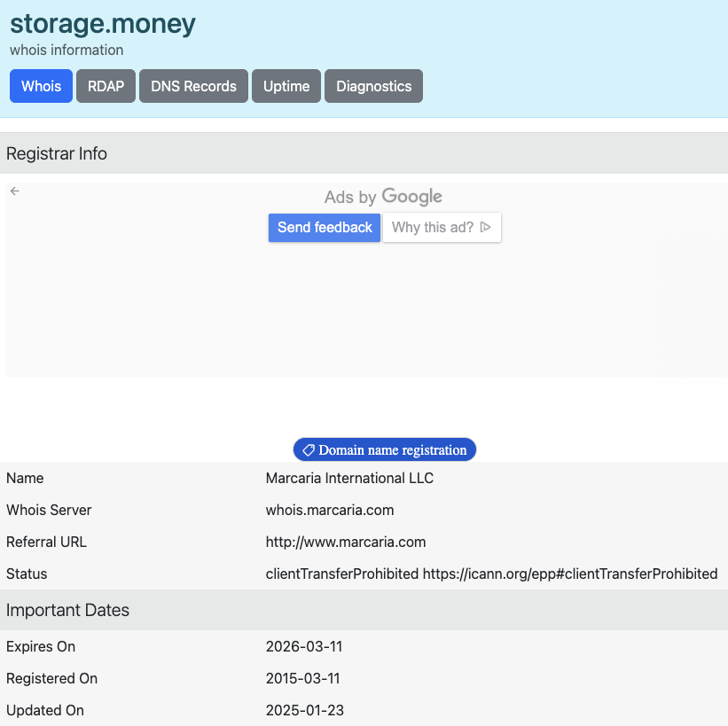Click the ad back arrow icon
Image resolution: width=728 pixels, height=726 pixels.
15,191
